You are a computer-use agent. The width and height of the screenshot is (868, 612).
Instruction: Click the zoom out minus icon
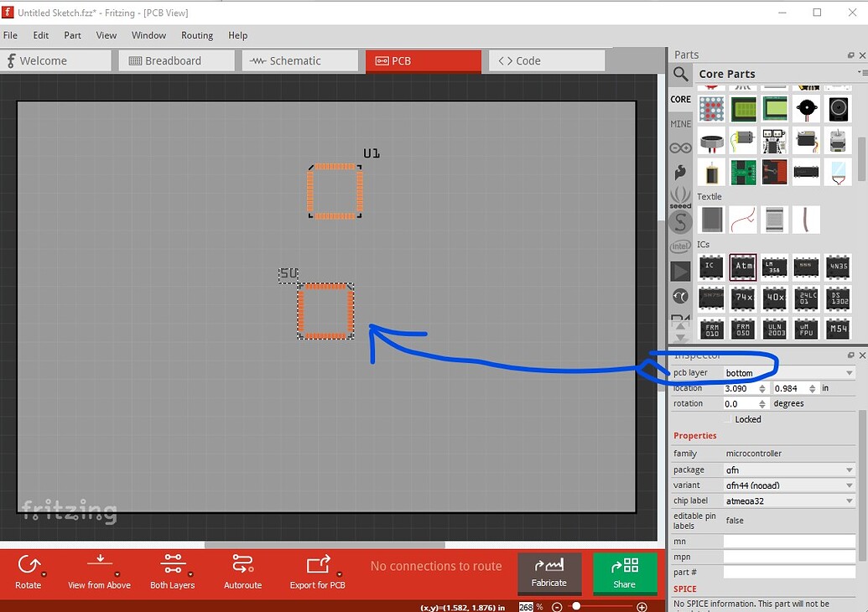558,607
